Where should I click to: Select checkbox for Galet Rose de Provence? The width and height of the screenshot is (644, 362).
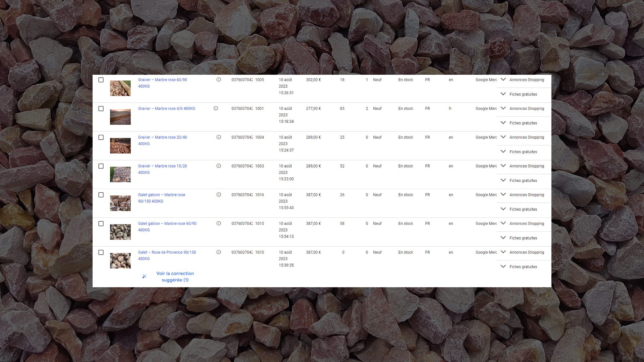coord(101,252)
